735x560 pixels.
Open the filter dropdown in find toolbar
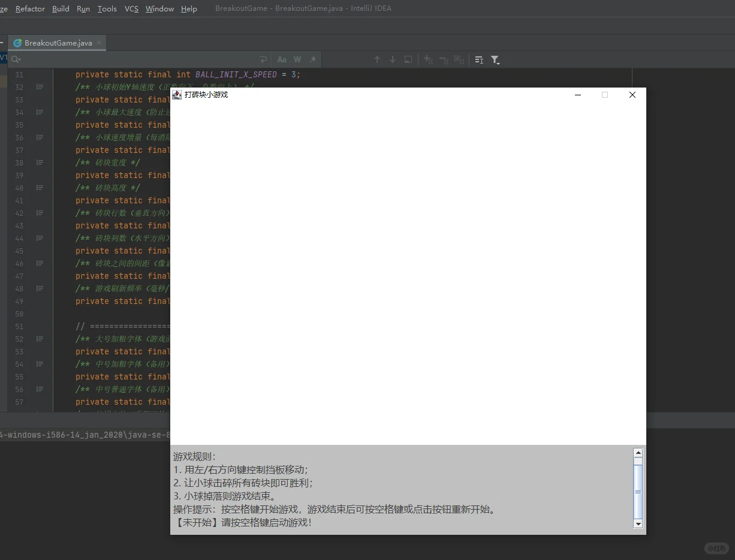point(495,59)
